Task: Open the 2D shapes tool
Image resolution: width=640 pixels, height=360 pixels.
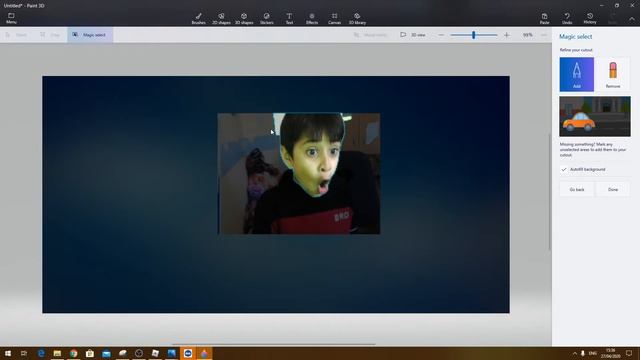Action: click(x=221, y=18)
